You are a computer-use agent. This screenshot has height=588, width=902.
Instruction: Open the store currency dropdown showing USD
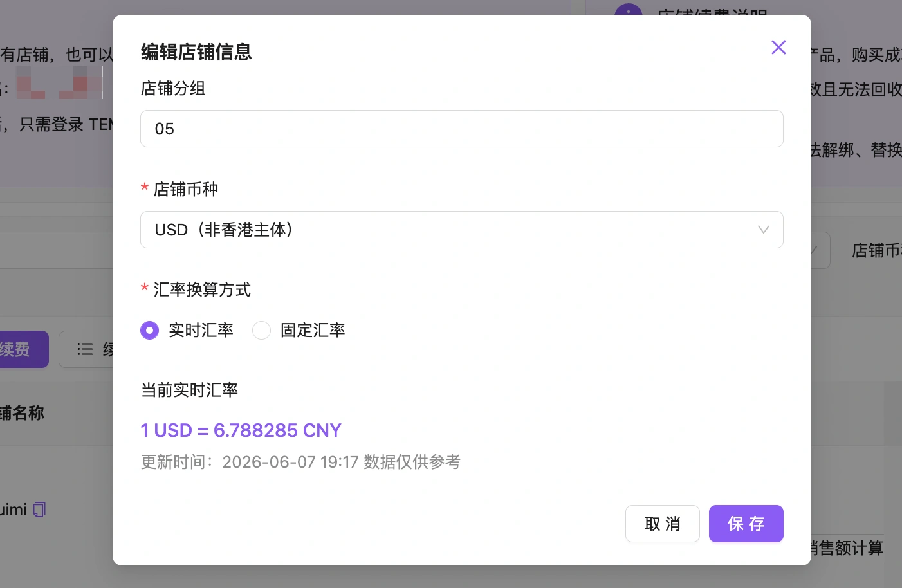(x=461, y=230)
